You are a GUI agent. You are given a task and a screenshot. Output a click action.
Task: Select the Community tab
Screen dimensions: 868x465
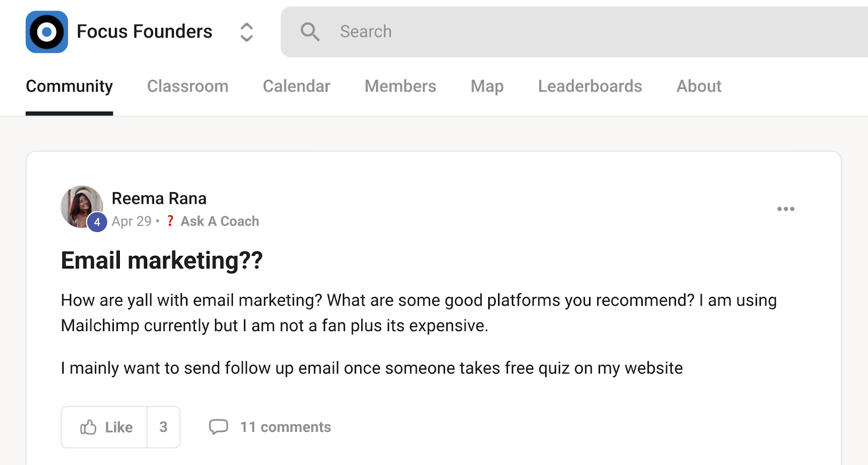tap(69, 86)
